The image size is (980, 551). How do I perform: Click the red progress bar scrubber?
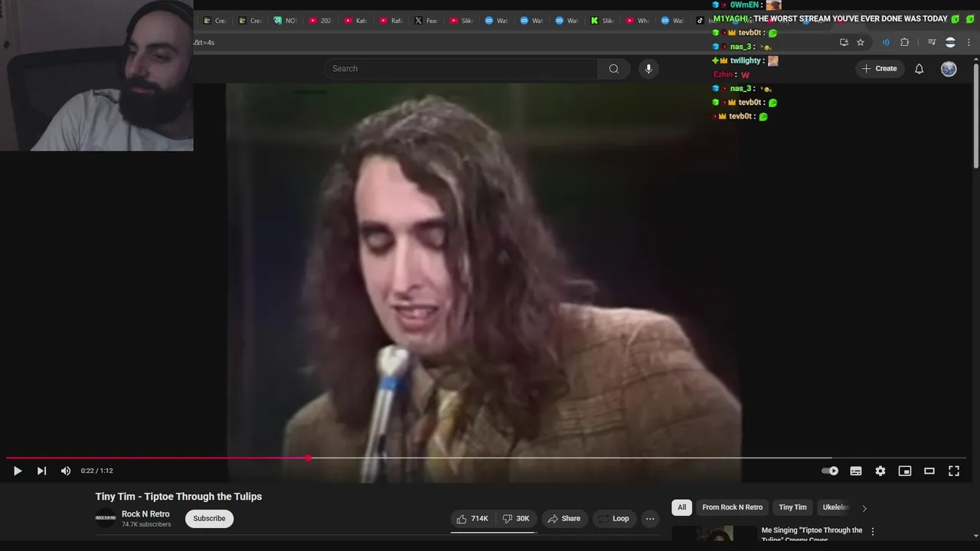308,458
